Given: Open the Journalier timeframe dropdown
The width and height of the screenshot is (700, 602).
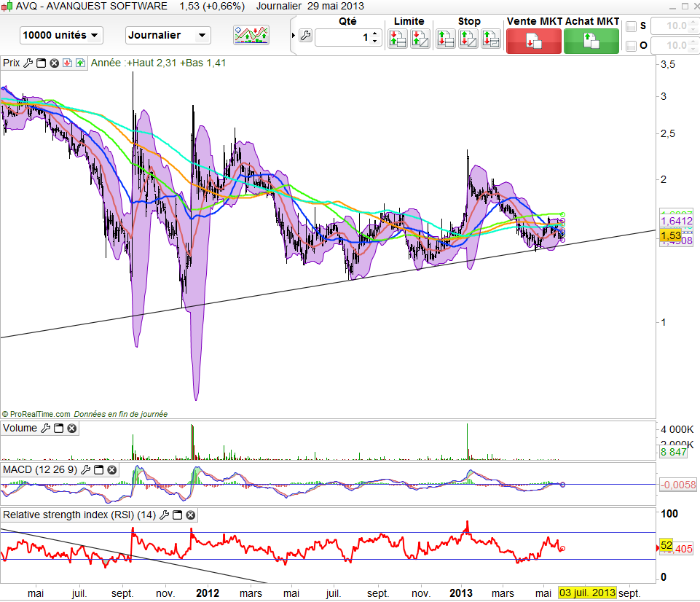Looking at the screenshot, I should coord(168,35).
